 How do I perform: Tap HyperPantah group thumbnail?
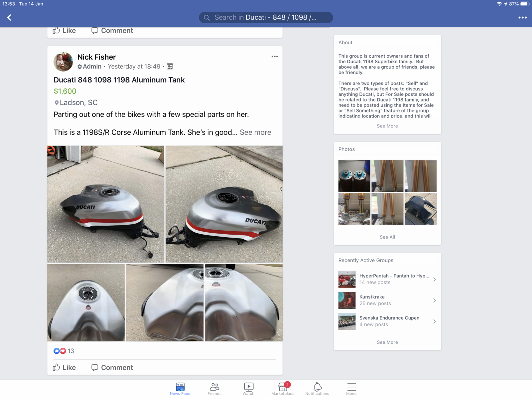tap(347, 279)
